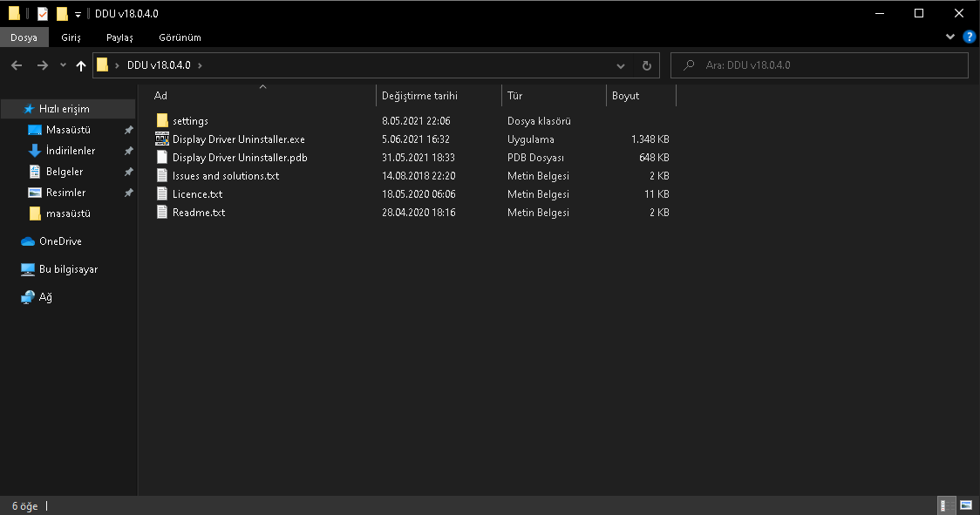
Task: Open the Dosya menu tab
Action: coord(24,37)
